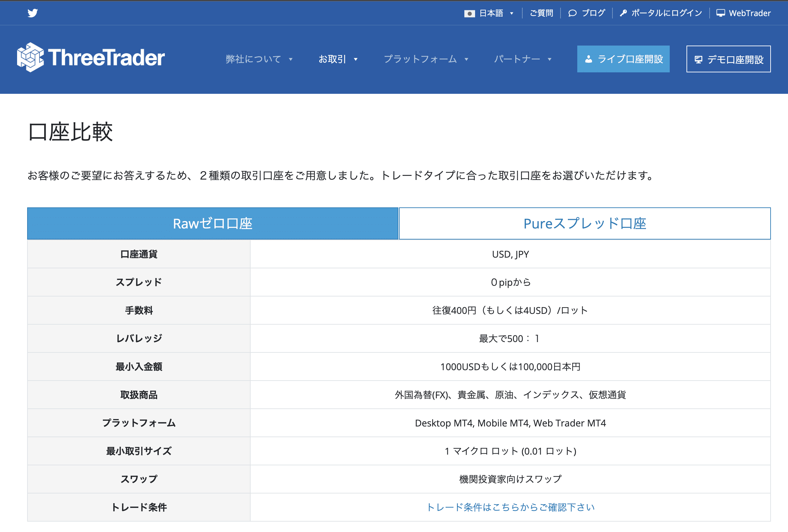Open the ブログ link
Image resolution: width=788 pixels, height=532 pixels.
pyautogui.click(x=593, y=13)
